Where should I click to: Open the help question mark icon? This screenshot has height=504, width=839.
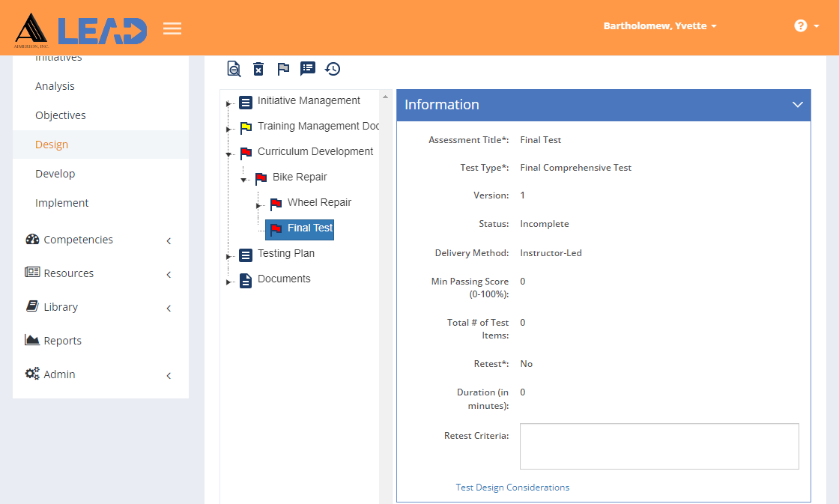801,25
